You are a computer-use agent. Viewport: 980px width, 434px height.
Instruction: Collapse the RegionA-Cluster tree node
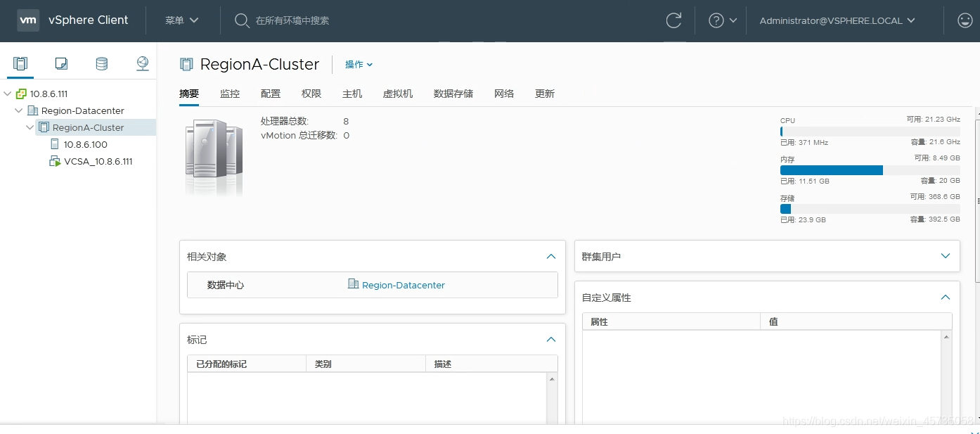[30, 127]
